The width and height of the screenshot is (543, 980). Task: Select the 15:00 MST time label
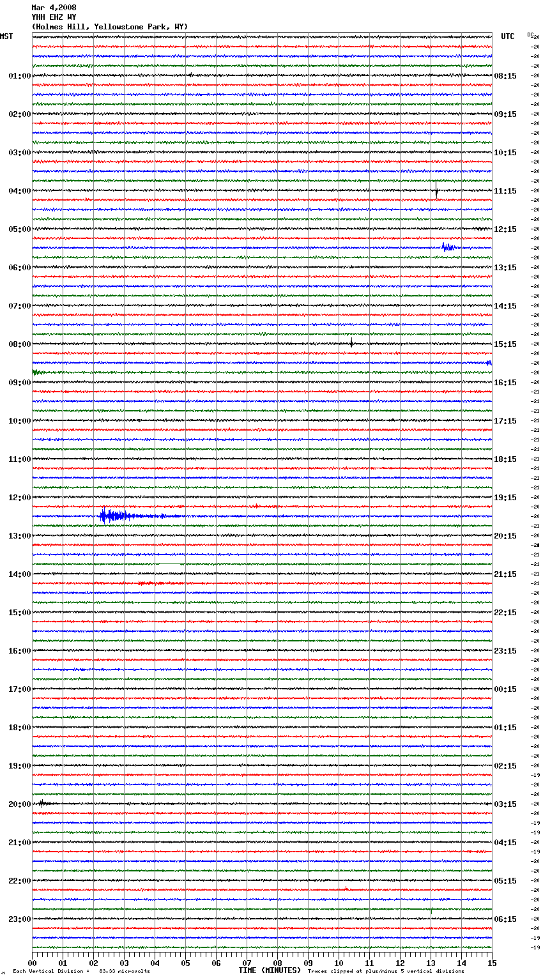20,613
